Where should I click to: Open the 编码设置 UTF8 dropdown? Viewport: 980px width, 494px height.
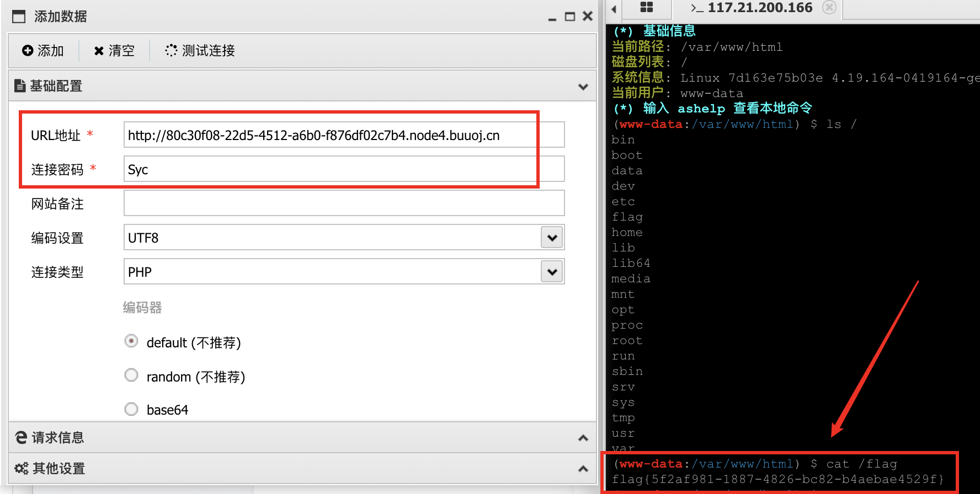click(x=344, y=238)
